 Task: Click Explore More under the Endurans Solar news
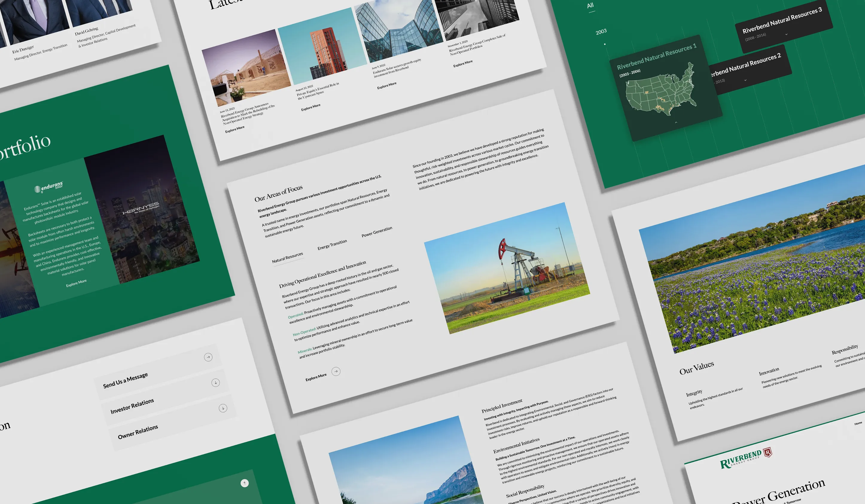(387, 85)
